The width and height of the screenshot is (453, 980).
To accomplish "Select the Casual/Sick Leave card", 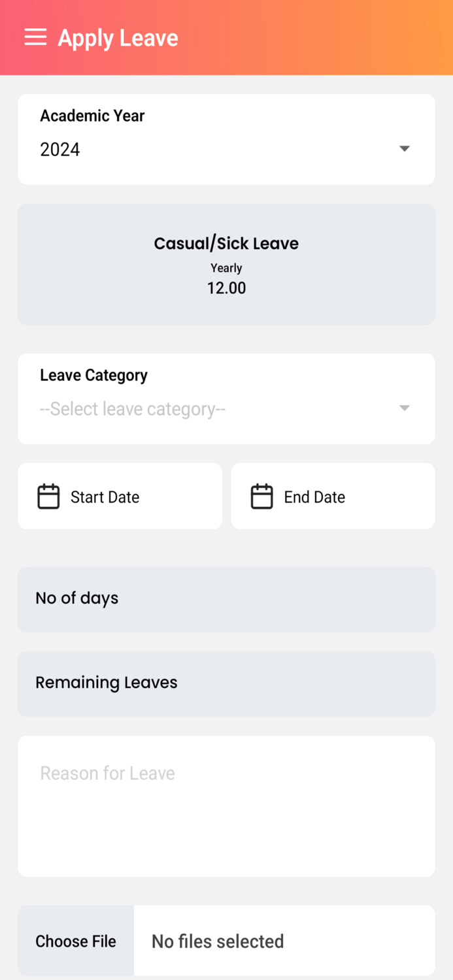I will coord(226,264).
